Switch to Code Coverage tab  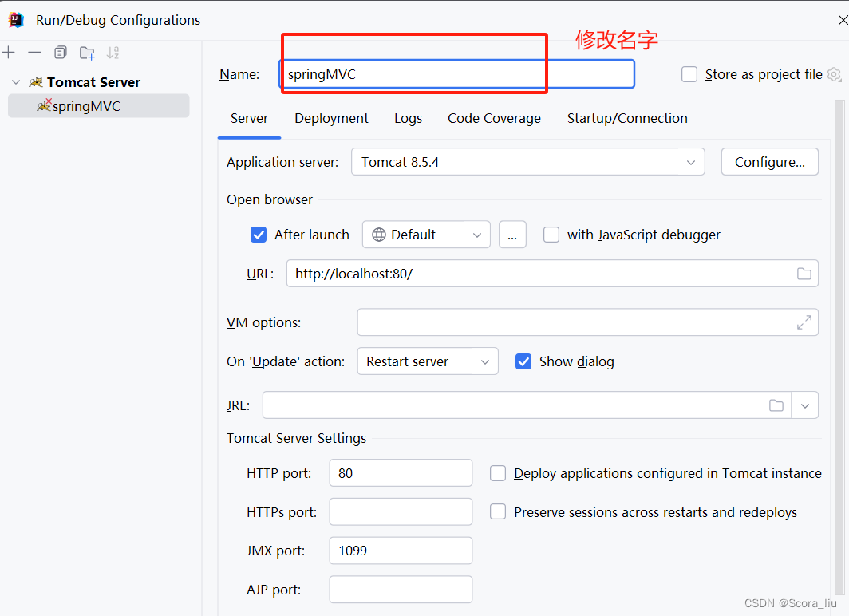pyautogui.click(x=495, y=119)
